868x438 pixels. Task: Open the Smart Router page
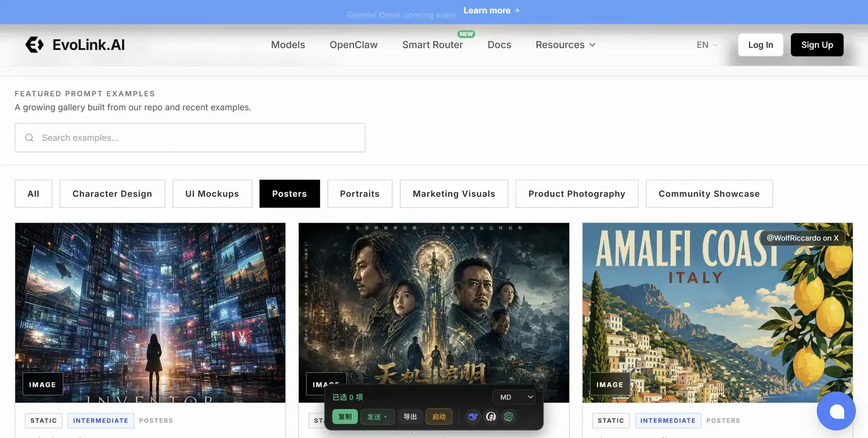(x=433, y=45)
